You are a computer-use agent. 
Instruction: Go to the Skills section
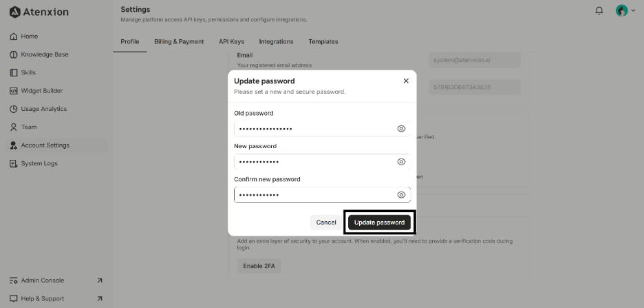point(23,72)
